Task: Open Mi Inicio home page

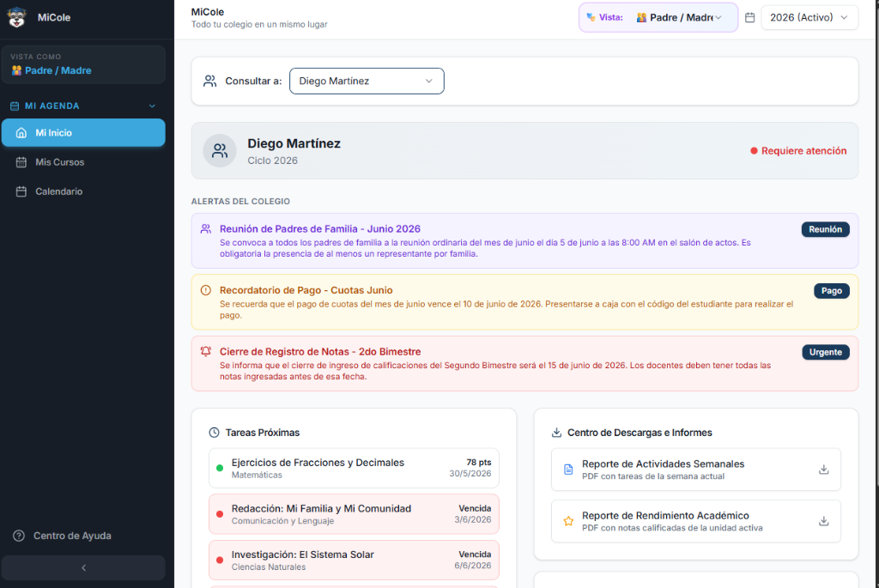Action: pyautogui.click(x=83, y=133)
